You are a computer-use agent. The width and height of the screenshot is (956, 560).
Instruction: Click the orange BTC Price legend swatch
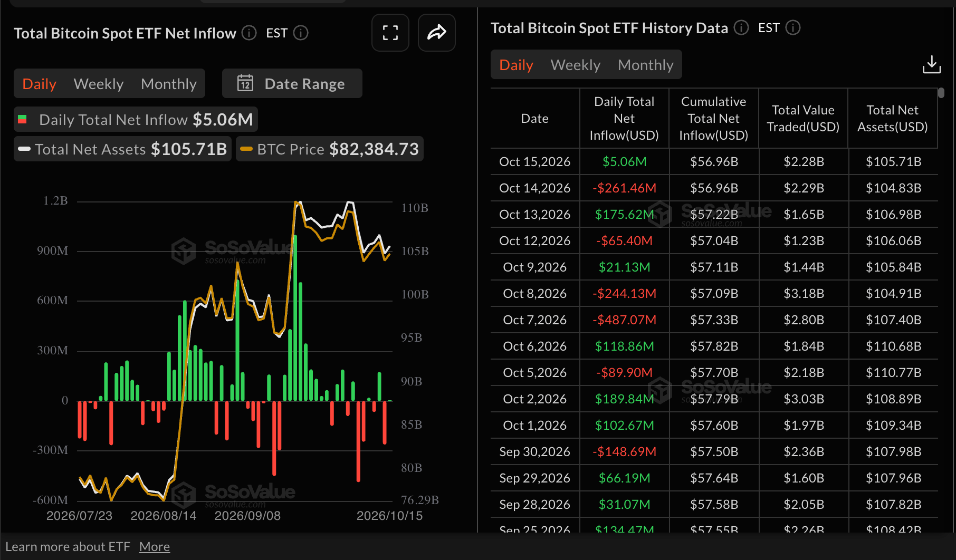click(246, 149)
